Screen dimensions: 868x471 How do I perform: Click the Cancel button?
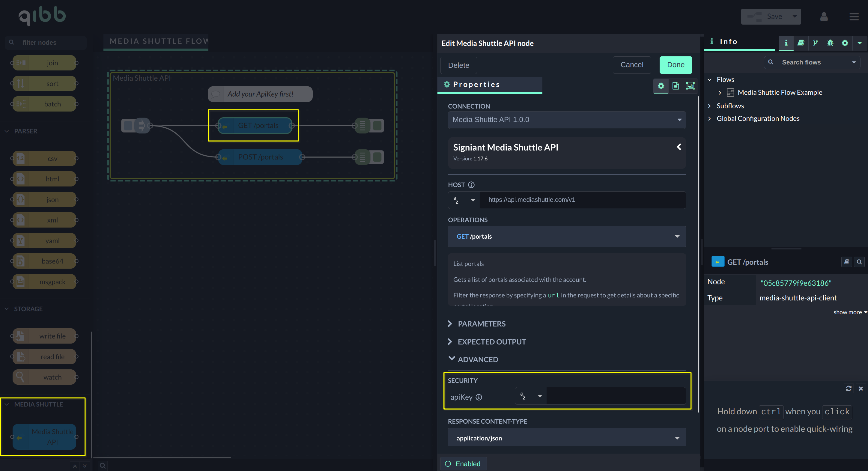tap(631, 65)
